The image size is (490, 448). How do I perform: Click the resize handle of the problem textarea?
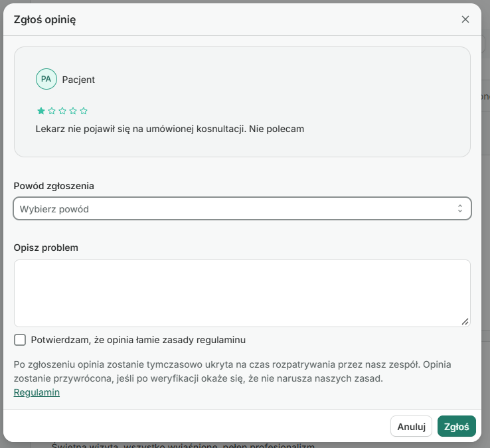pos(465,322)
